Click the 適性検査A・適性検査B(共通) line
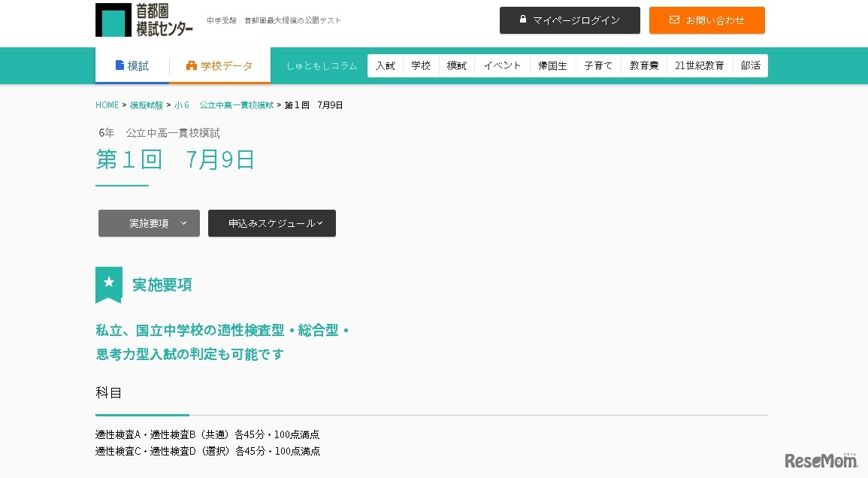 click(x=207, y=435)
